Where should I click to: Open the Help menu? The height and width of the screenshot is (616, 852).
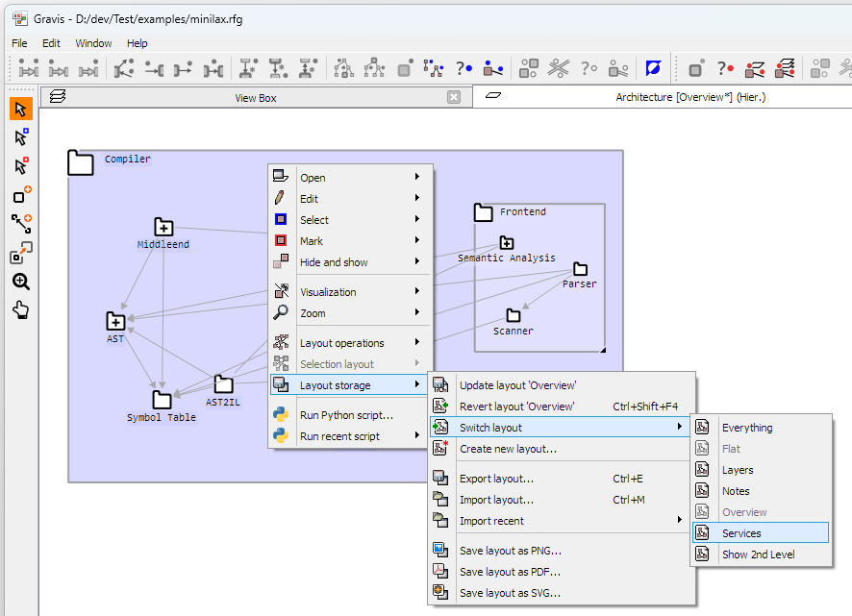coord(137,43)
